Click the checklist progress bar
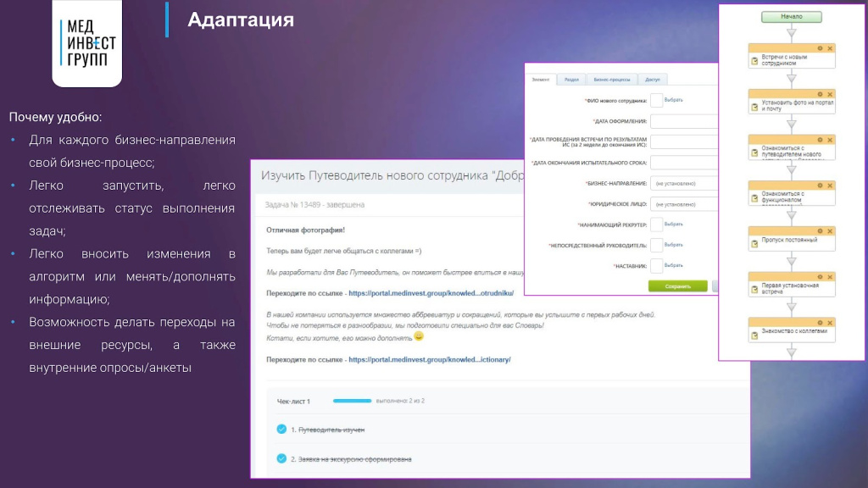This screenshot has height=488, width=868. pos(353,401)
